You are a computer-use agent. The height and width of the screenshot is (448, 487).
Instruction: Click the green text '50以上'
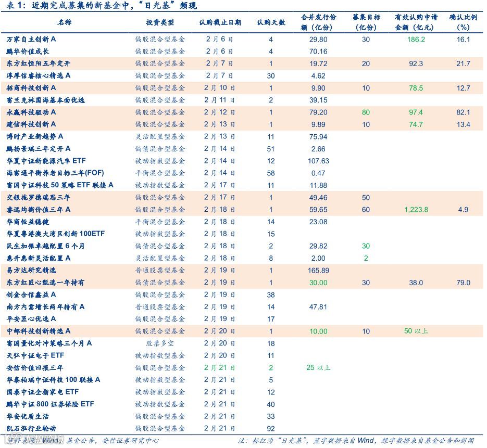pyautogui.click(x=416, y=331)
